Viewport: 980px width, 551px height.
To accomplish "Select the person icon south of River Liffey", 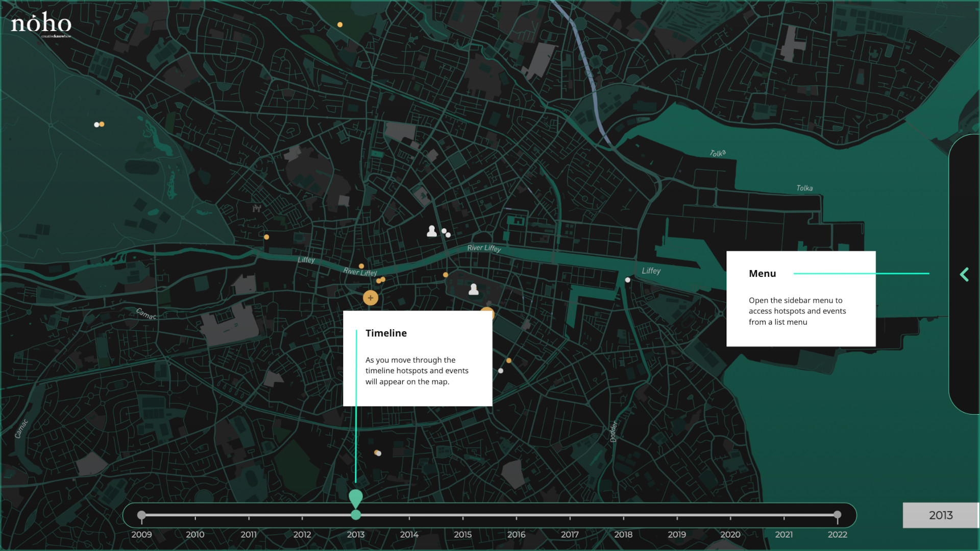I will 474,290.
